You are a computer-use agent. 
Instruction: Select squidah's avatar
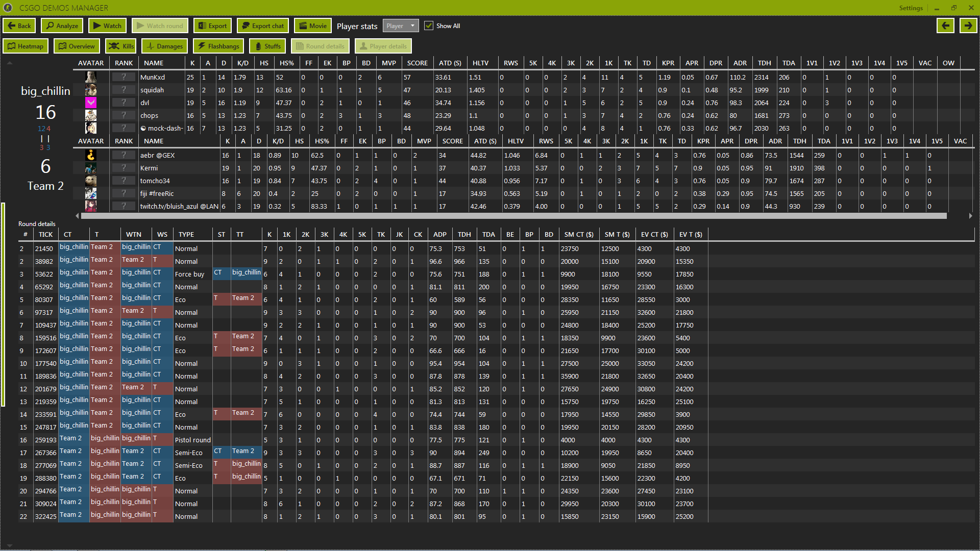91,90
